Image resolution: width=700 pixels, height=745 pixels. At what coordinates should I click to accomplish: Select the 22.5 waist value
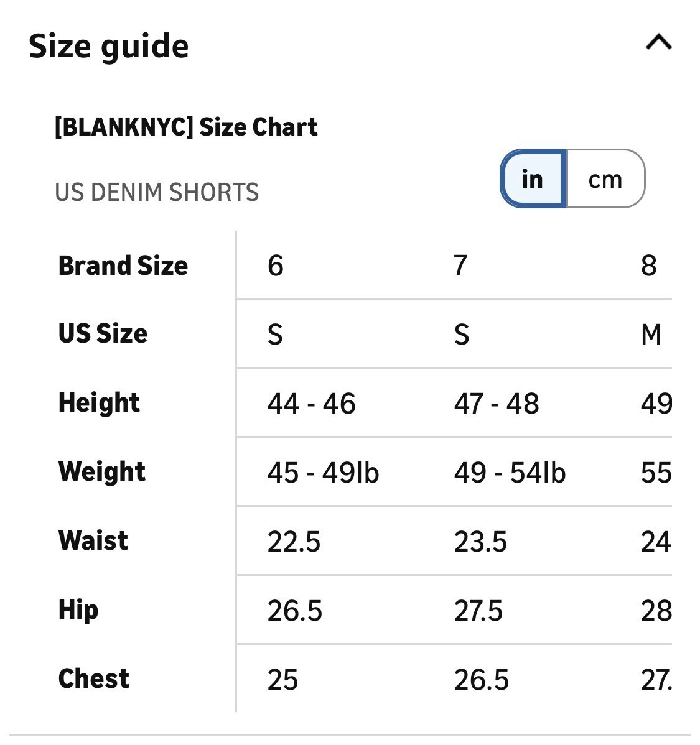point(294,542)
